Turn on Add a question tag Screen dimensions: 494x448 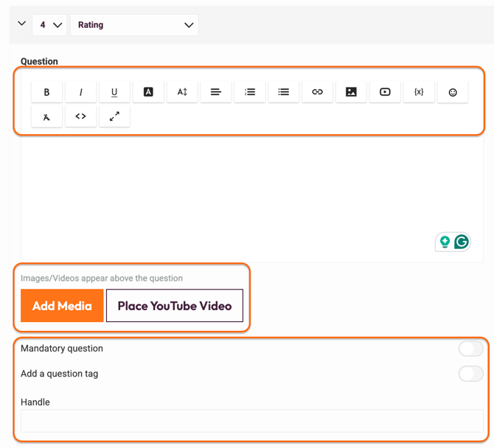pyautogui.click(x=470, y=374)
